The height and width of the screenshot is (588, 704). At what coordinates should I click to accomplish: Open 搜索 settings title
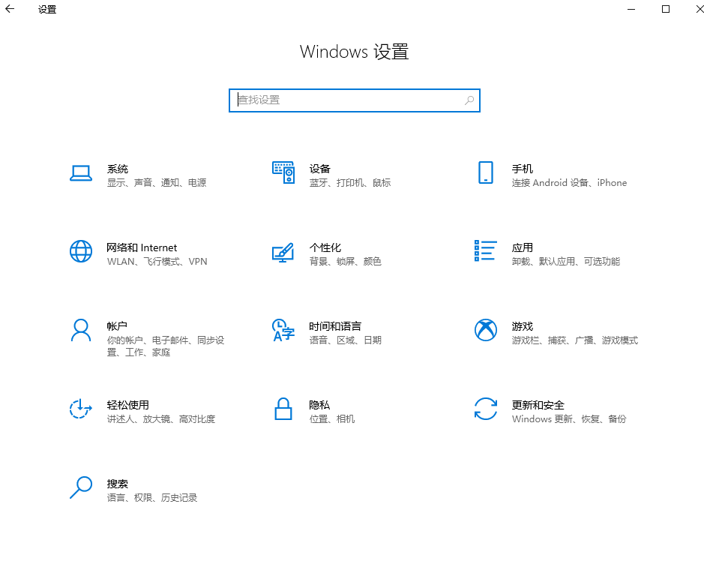pyautogui.click(x=118, y=484)
